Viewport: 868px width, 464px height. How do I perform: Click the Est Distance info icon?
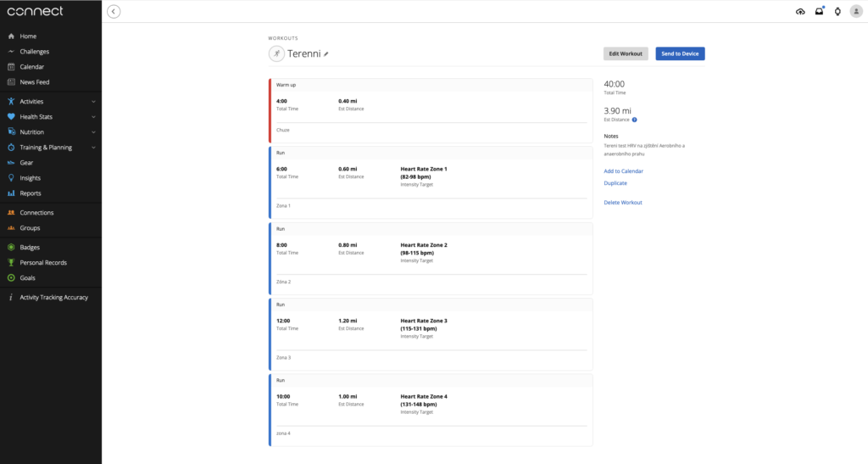(x=635, y=120)
